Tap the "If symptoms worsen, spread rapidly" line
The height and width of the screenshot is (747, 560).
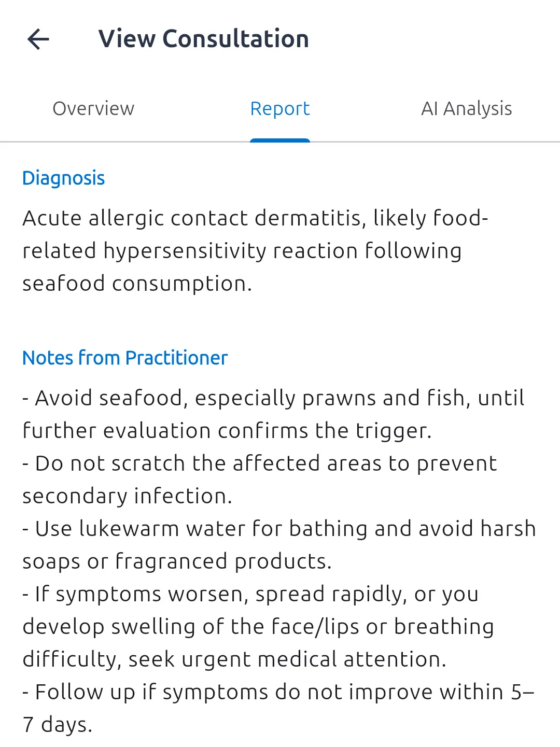click(x=250, y=594)
